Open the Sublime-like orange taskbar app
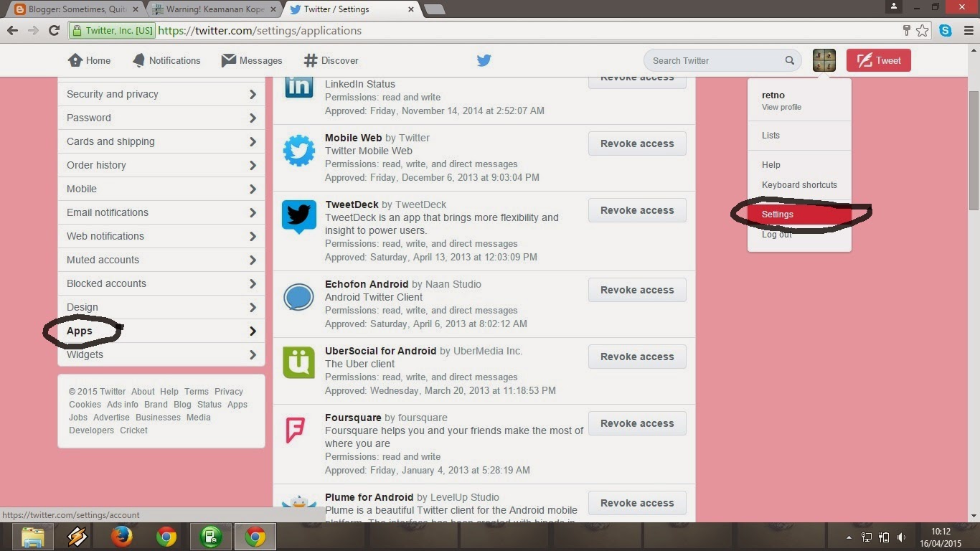The image size is (980, 551). [77, 537]
